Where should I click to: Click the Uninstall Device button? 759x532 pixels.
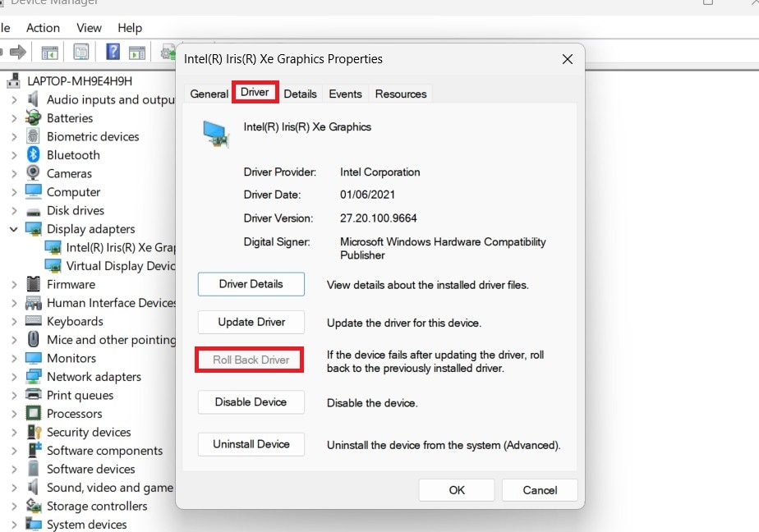coord(251,444)
